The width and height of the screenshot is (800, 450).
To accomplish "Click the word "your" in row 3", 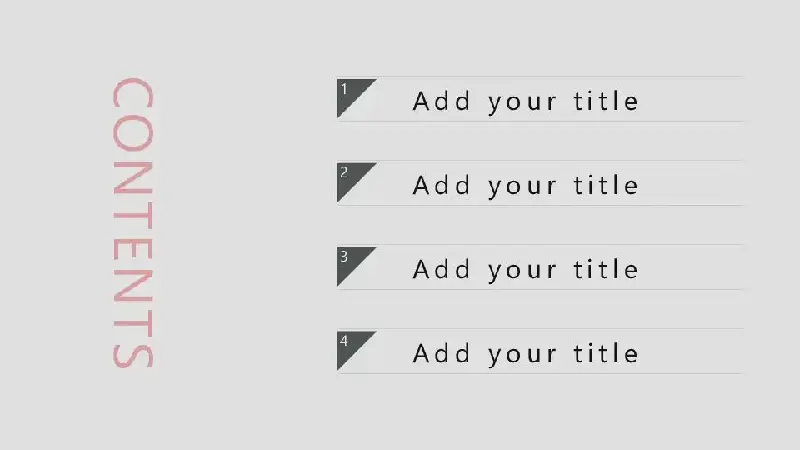I will 522,272.
